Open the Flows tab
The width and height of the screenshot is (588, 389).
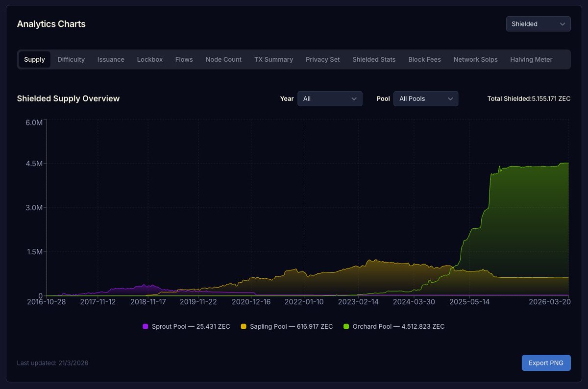coord(184,59)
